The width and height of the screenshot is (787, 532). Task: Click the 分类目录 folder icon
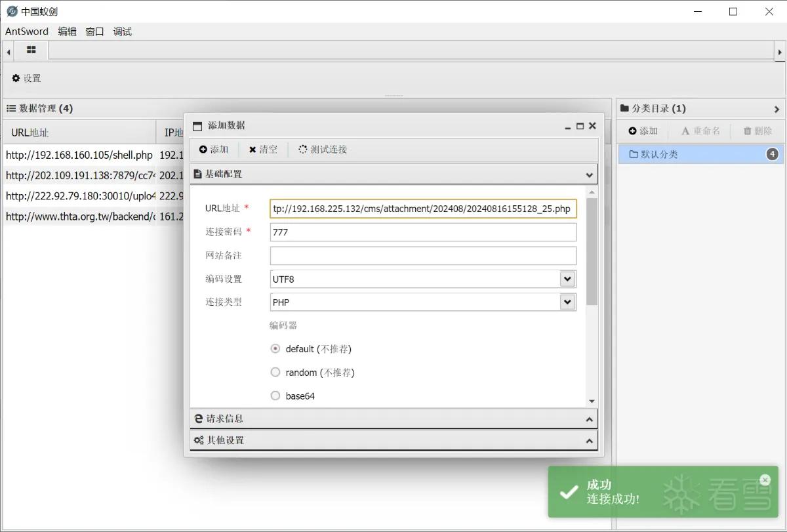624,108
